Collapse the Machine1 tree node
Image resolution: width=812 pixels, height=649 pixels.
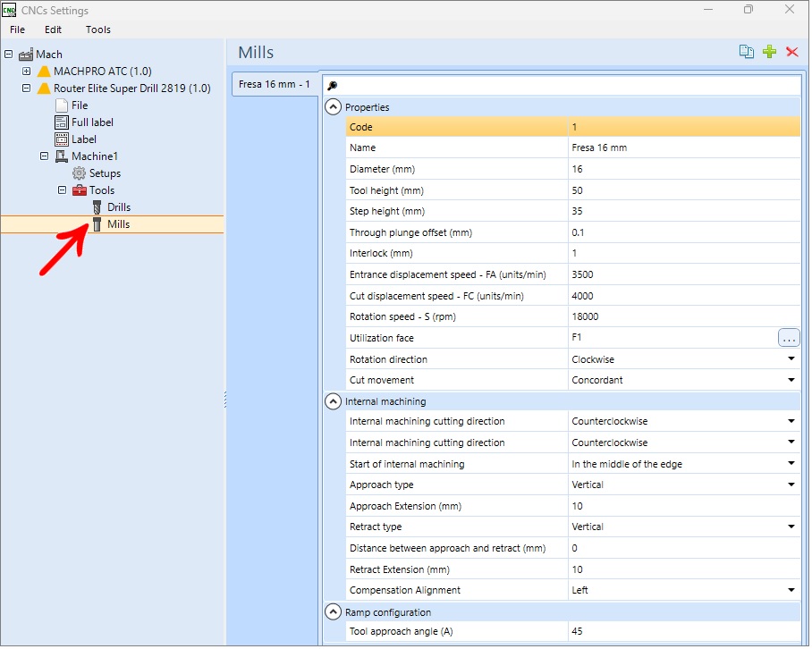45,156
